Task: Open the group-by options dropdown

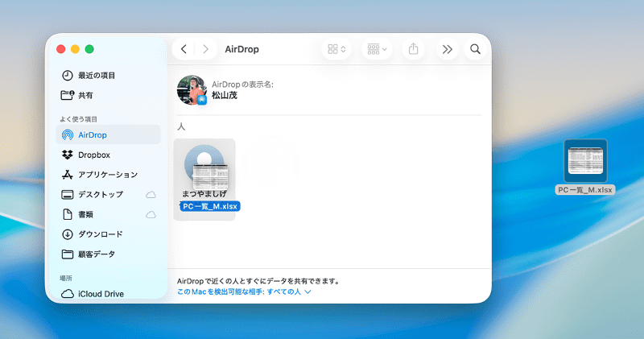Action: click(377, 49)
